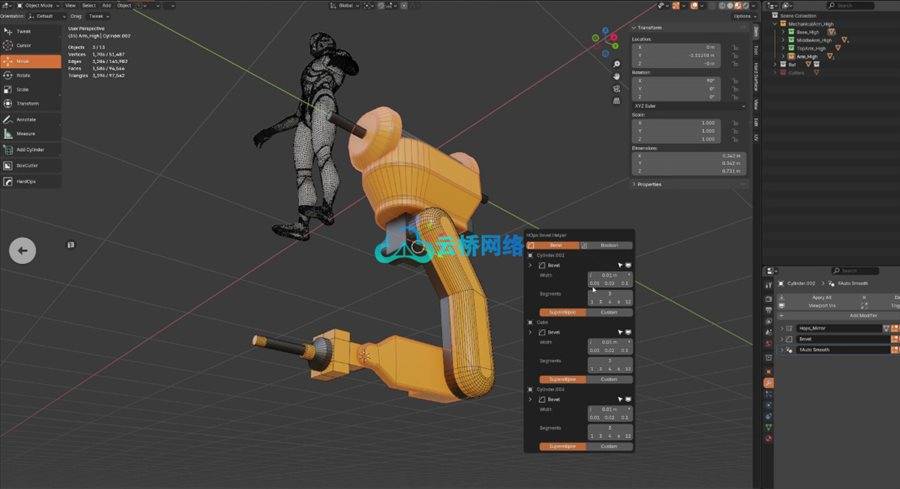Open the Object Mode dropdown
Screen dimensions: 900x489
point(40,5)
